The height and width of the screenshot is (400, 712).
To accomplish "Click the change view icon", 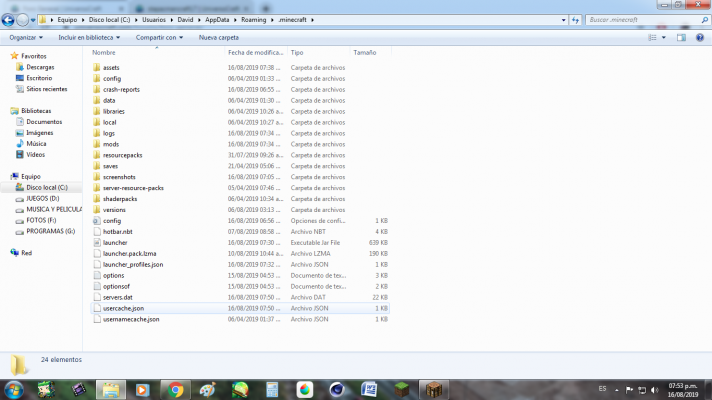I will [x=652, y=38].
